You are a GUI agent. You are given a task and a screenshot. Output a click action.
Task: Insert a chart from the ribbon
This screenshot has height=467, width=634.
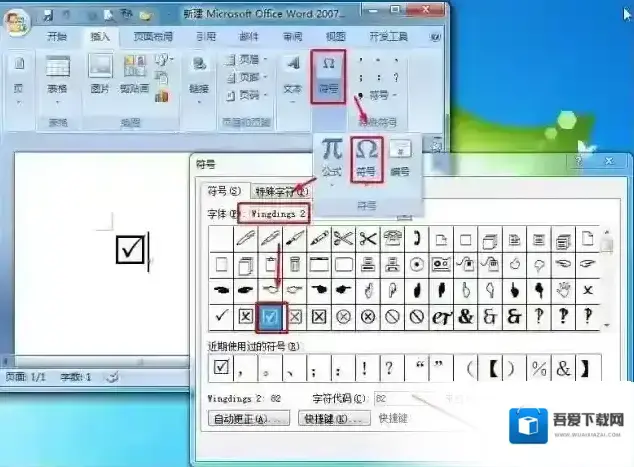(x=162, y=96)
